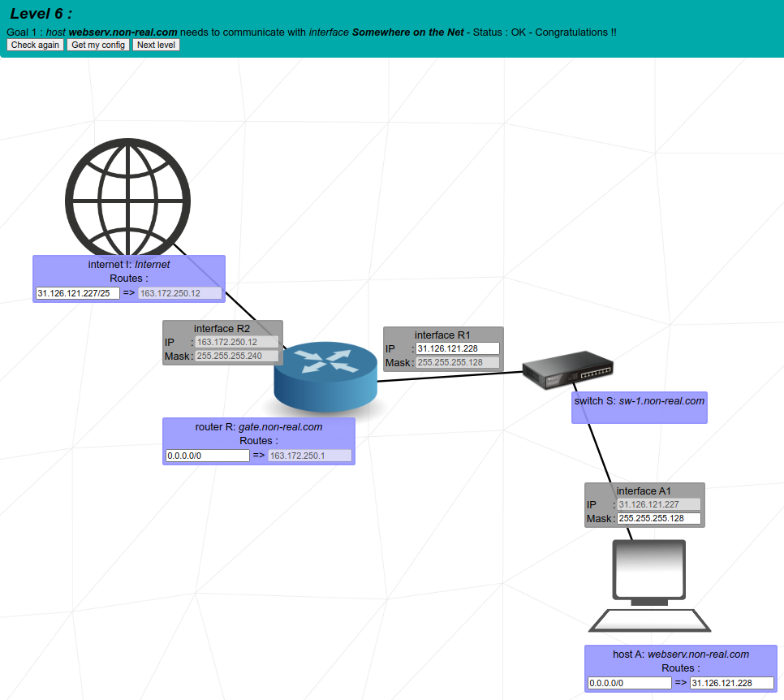Viewport: 784px width, 700px height.
Task: Click host A webserv.non-real.com label
Action: pyautogui.click(x=681, y=655)
